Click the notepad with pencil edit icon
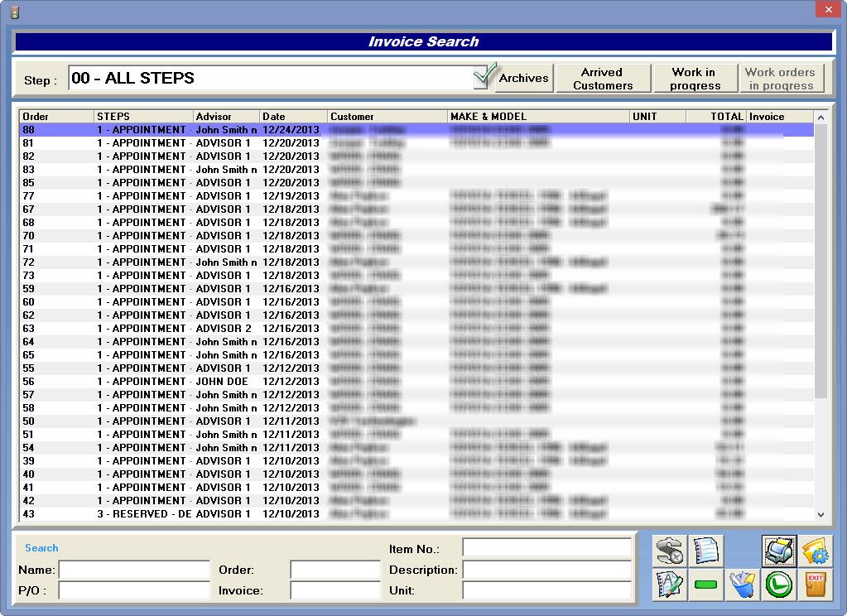Image resolution: width=847 pixels, height=616 pixels. [x=670, y=584]
